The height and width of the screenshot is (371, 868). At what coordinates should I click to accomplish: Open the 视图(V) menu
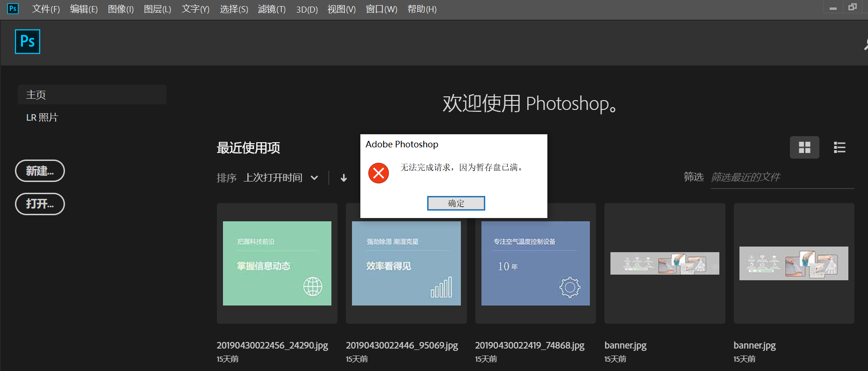[341, 9]
